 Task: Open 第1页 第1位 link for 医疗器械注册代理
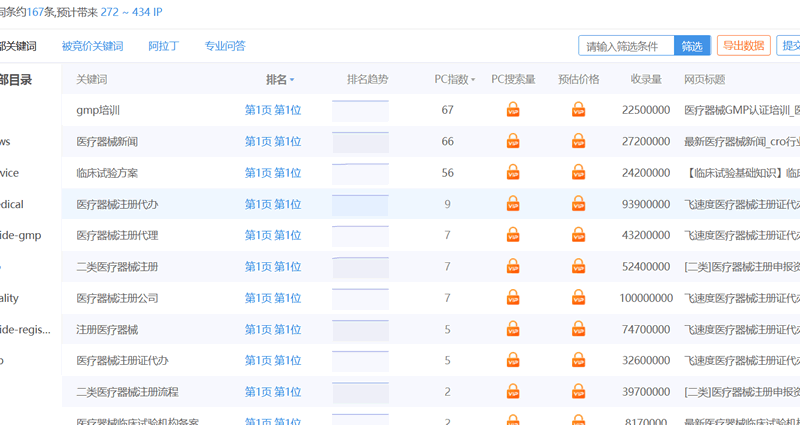pyautogui.click(x=273, y=236)
